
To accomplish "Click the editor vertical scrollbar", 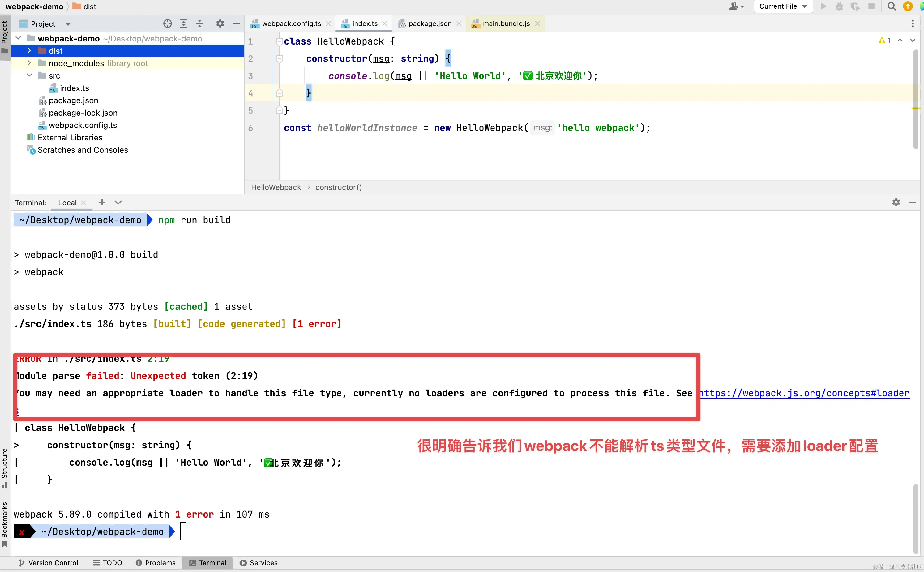I will tap(915, 99).
